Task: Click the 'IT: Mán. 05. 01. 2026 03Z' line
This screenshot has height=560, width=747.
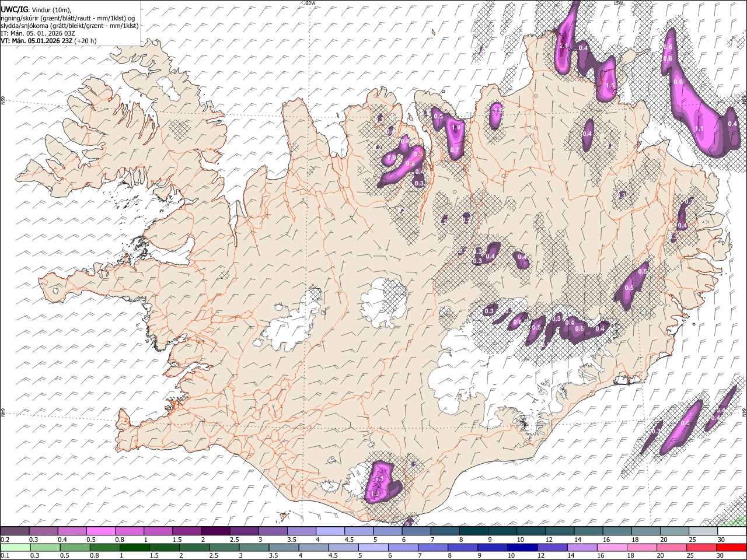Action: point(38,33)
